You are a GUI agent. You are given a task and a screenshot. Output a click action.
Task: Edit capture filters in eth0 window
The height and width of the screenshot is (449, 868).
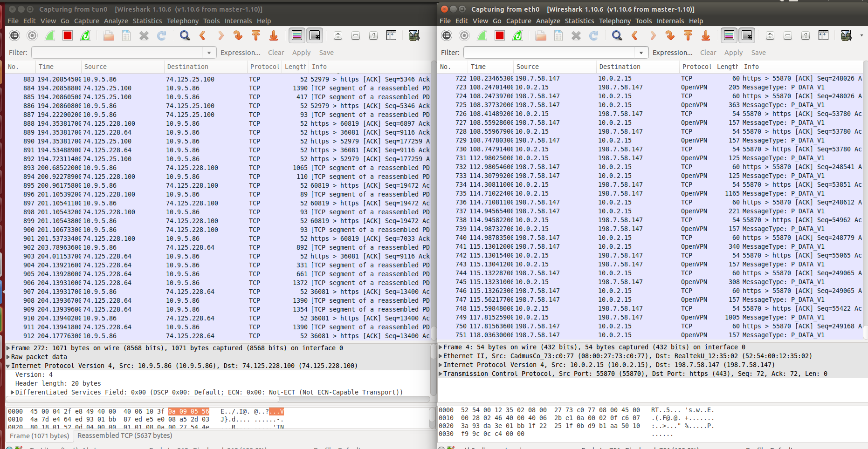[x=846, y=35]
